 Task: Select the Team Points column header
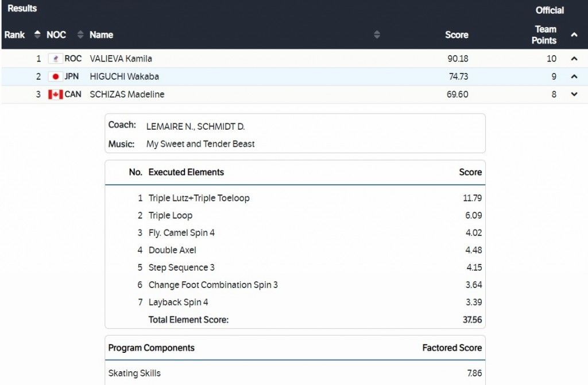tap(544, 35)
